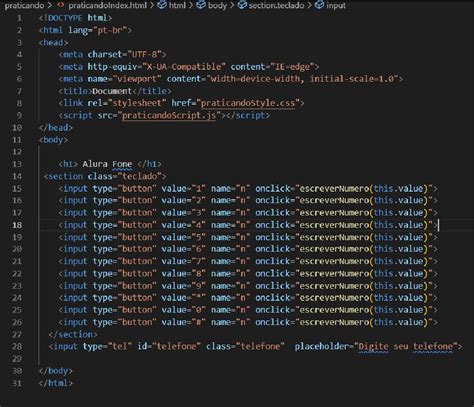
Task: Click line number 28 in the gutter
Action: tap(17, 347)
